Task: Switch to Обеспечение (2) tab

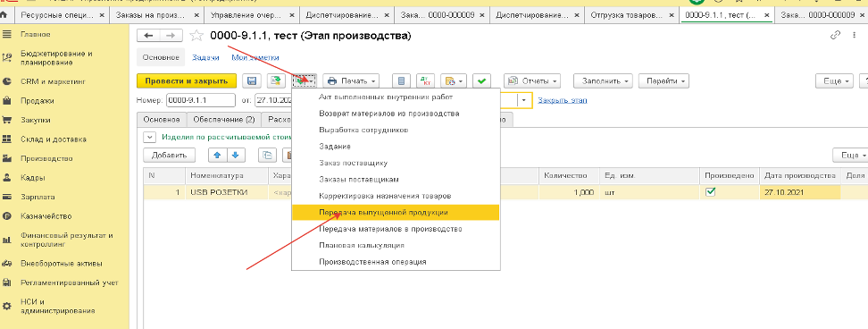Action: click(x=223, y=119)
